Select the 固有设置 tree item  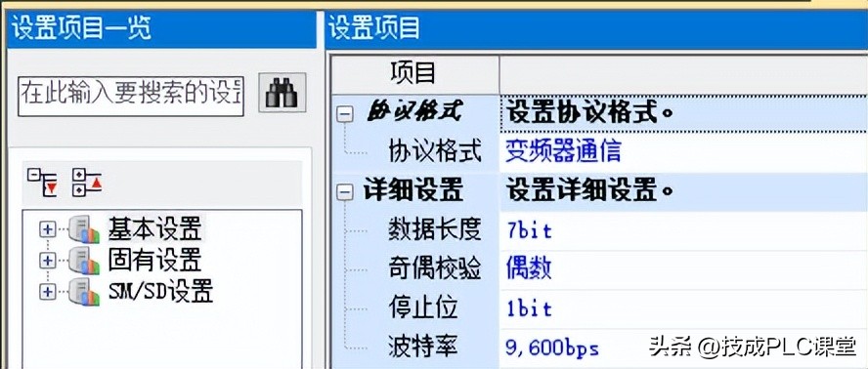click(x=155, y=260)
